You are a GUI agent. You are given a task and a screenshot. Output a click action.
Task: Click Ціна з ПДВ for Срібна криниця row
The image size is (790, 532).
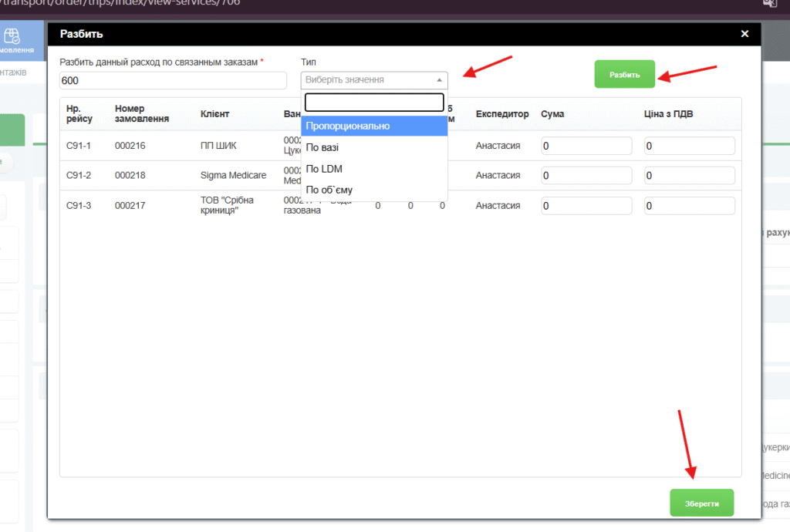pyautogui.click(x=689, y=206)
